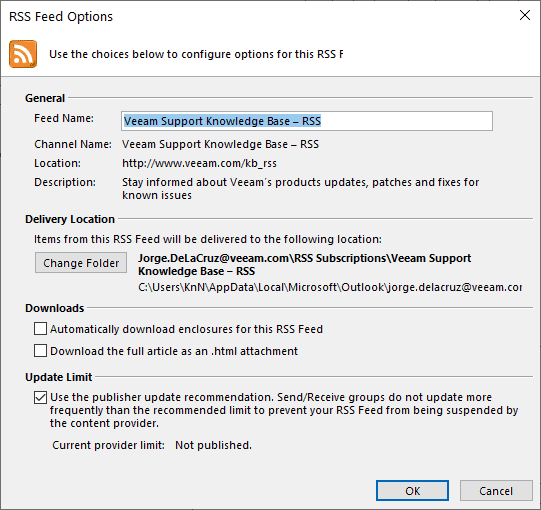Close the RSS Feed Options dialog
The height and width of the screenshot is (510, 541).
click(525, 15)
